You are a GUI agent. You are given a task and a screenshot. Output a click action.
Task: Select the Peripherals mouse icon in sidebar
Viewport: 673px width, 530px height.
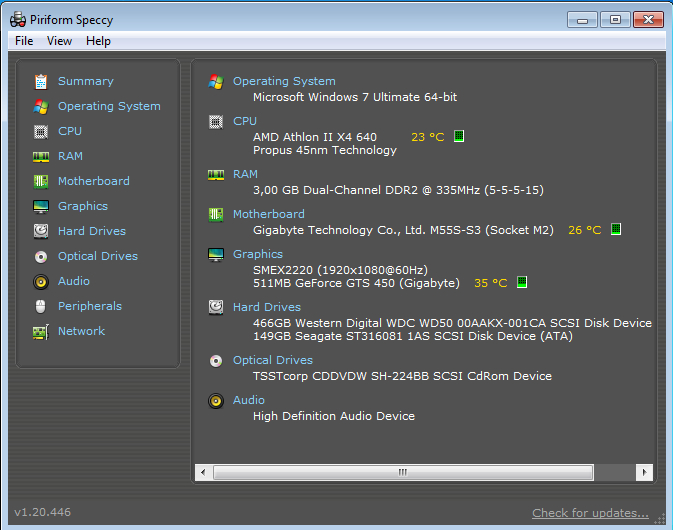[41, 306]
